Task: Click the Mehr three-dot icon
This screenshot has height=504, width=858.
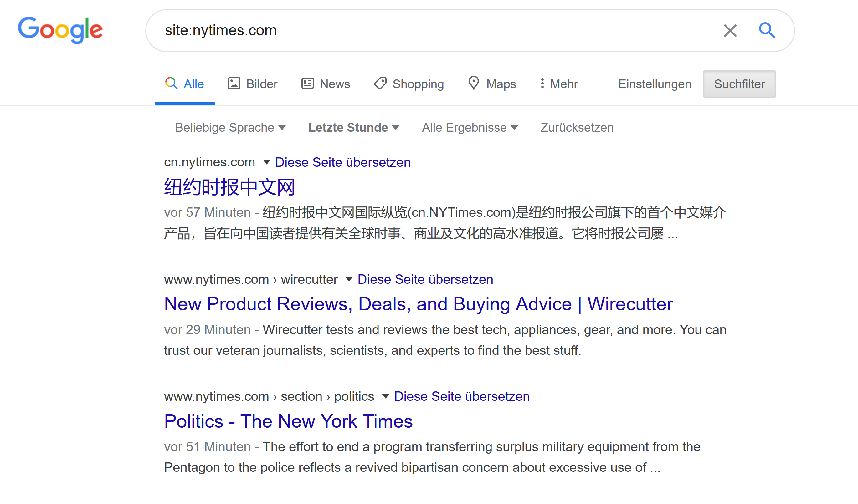Action: click(542, 84)
